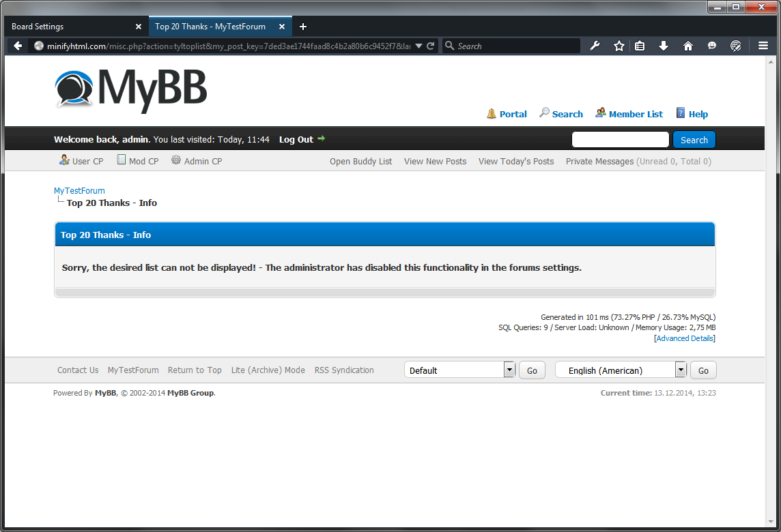Close the Board Settings tab
This screenshot has height=532, width=781.
(139, 27)
